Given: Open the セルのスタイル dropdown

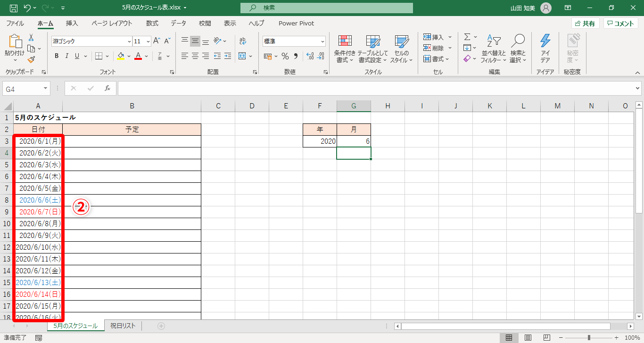Looking at the screenshot, I should 401,49.
